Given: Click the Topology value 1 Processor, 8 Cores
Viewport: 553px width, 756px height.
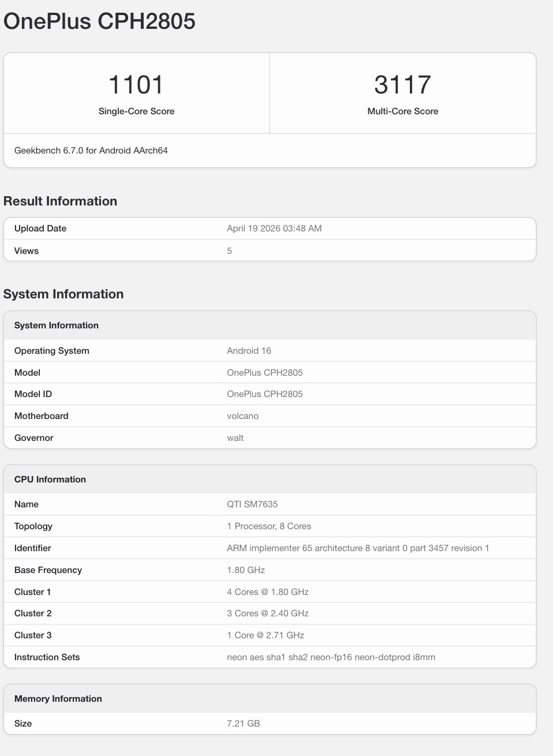Looking at the screenshot, I should click(269, 526).
